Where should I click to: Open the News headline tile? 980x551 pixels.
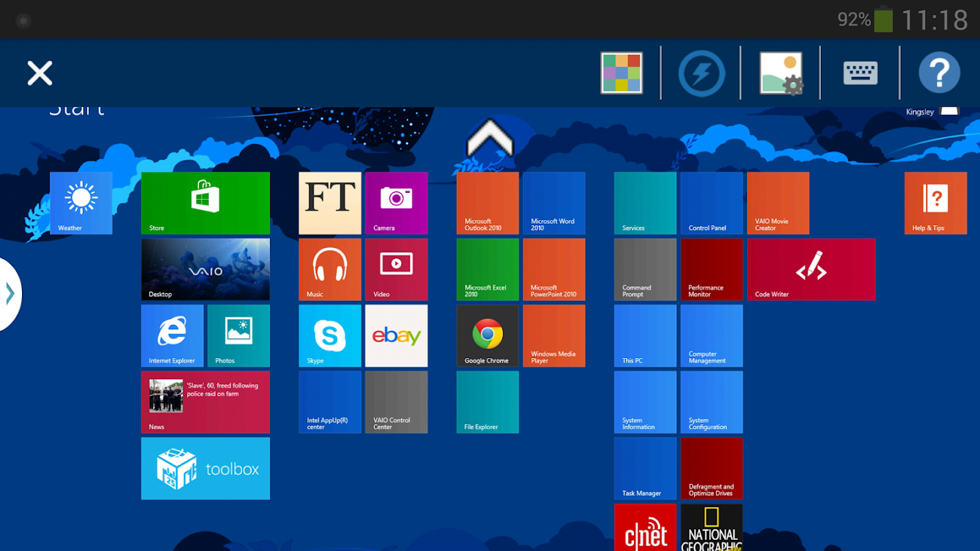point(205,402)
